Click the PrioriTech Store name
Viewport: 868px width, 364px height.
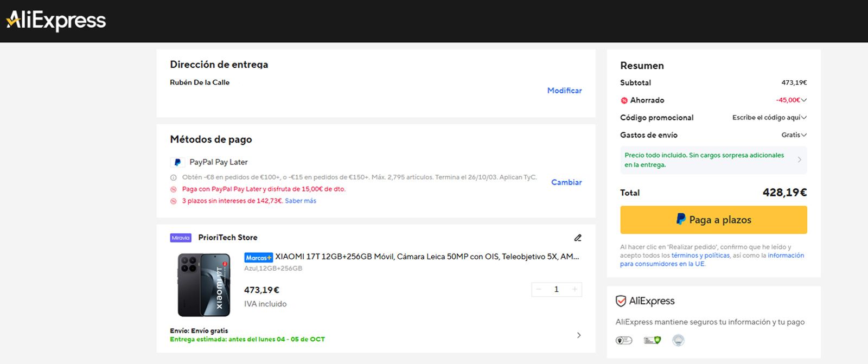pos(228,238)
